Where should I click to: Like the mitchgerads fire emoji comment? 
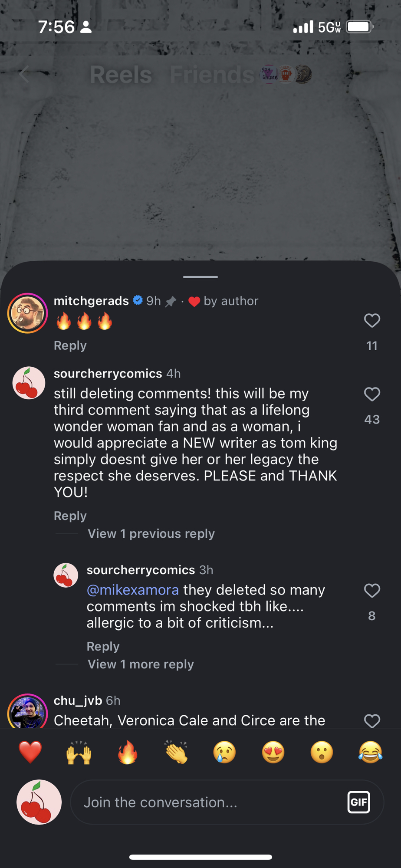[372, 321]
